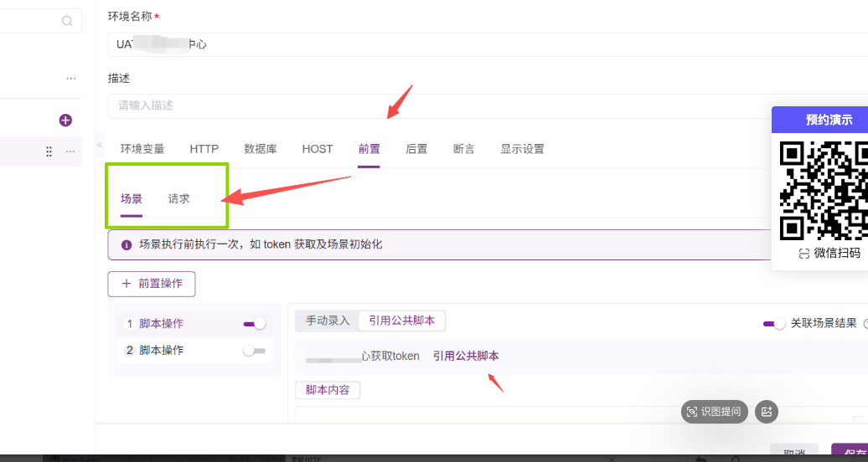Switch to 手动录入 mode

tap(328, 321)
